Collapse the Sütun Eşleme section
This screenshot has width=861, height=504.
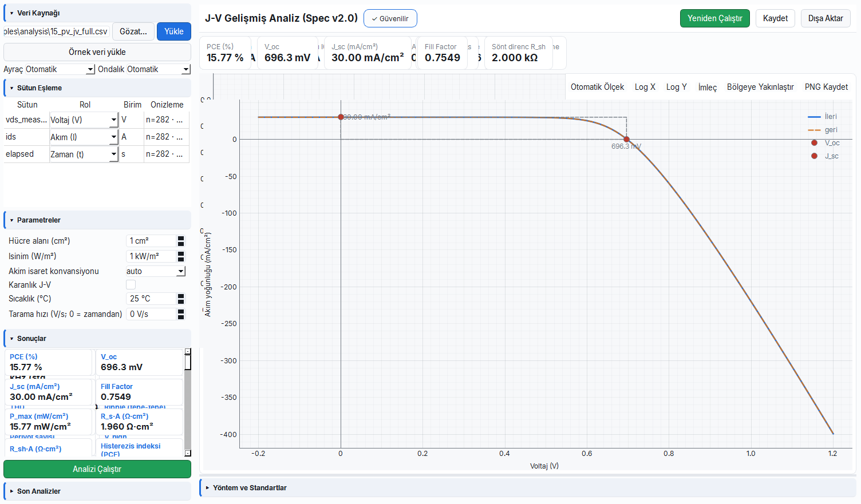tap(97, 88)
